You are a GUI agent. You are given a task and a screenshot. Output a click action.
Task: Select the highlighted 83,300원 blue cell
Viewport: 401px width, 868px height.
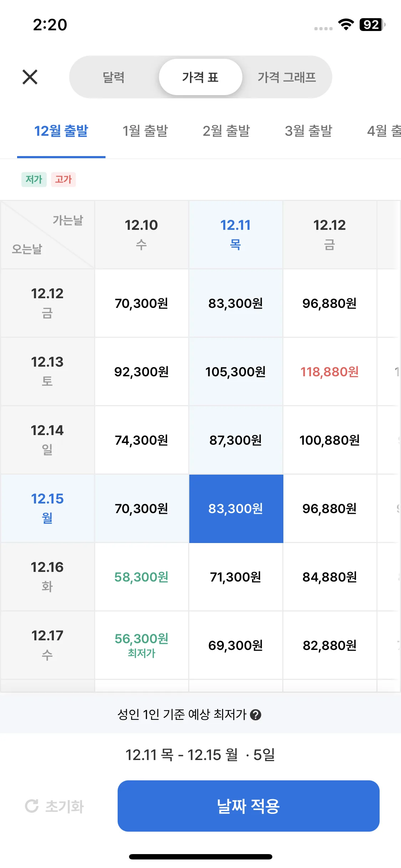click(236, 508)
